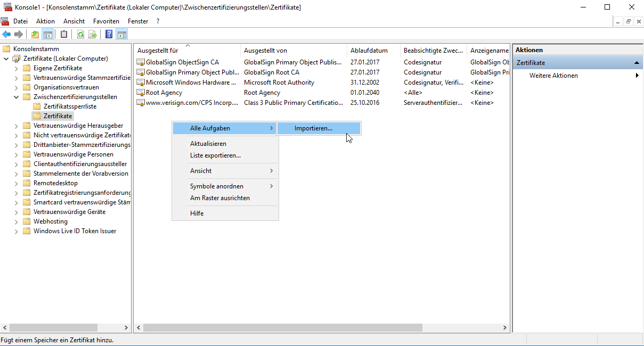644x346 pixels.
Task: Click Weitere Aktionen in the actions pane
Action: [x=553, y=76]
